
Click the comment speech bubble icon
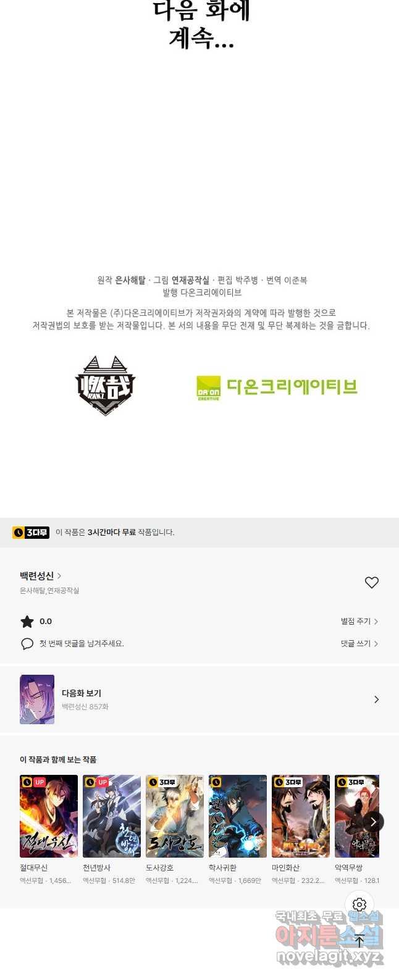coord(27,644)
